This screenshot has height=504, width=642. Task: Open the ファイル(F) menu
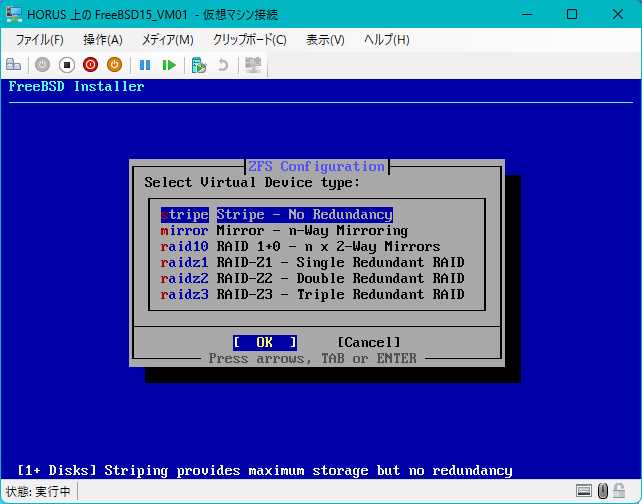coord(39,40)
